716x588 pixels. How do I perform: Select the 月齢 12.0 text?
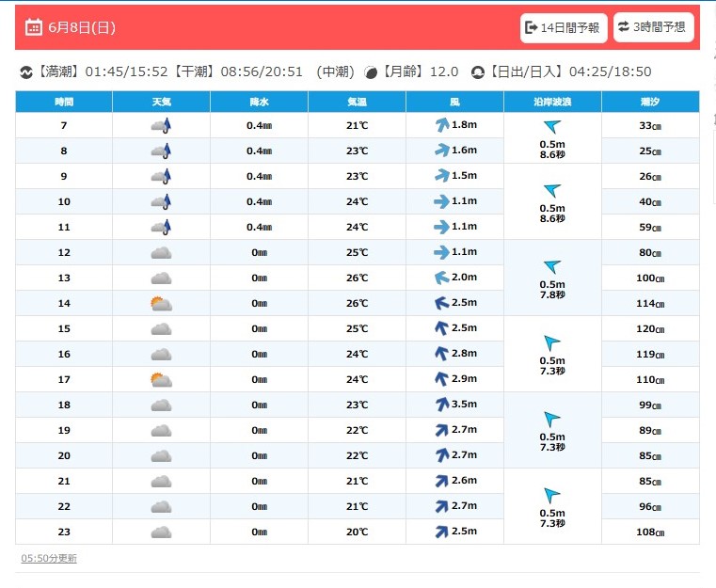pos(421,72)
